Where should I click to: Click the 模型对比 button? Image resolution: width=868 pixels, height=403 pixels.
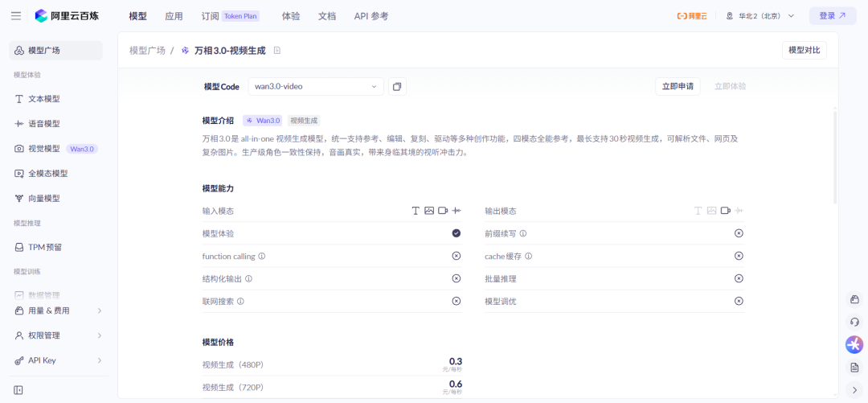(805, 50)
